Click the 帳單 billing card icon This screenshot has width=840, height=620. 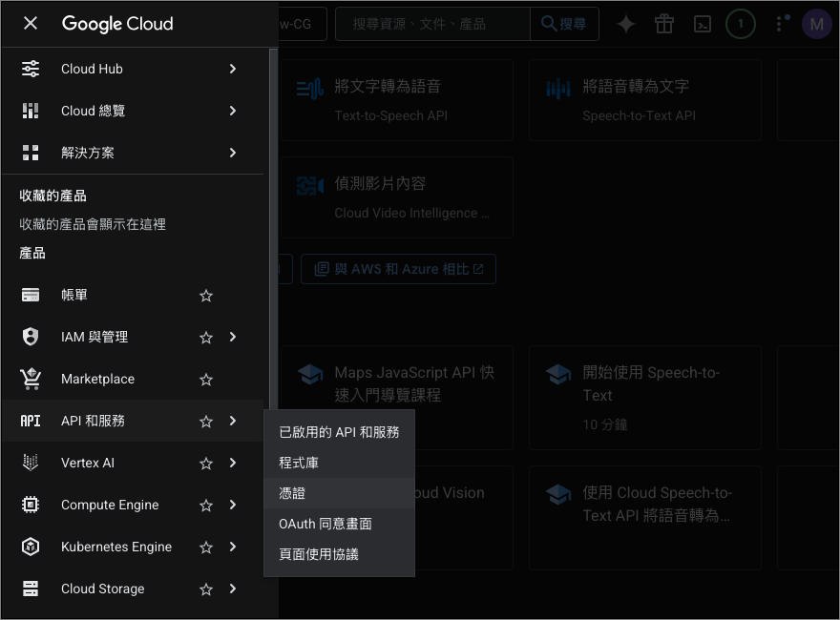tap(31, 296)
